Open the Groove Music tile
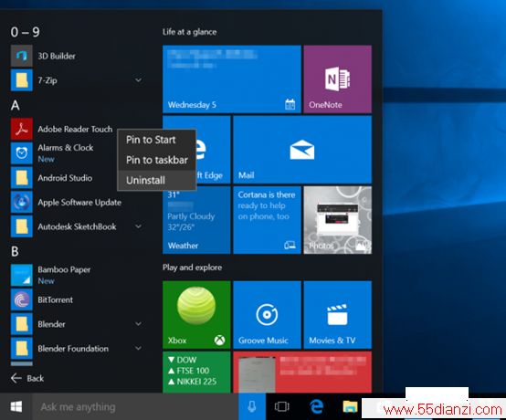This screenshot has height=420, width=506. (268, 315)
